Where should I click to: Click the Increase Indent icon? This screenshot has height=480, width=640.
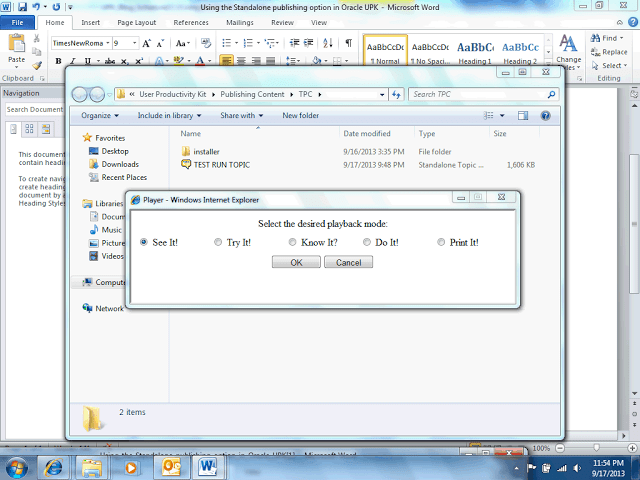tap(309, 43)
